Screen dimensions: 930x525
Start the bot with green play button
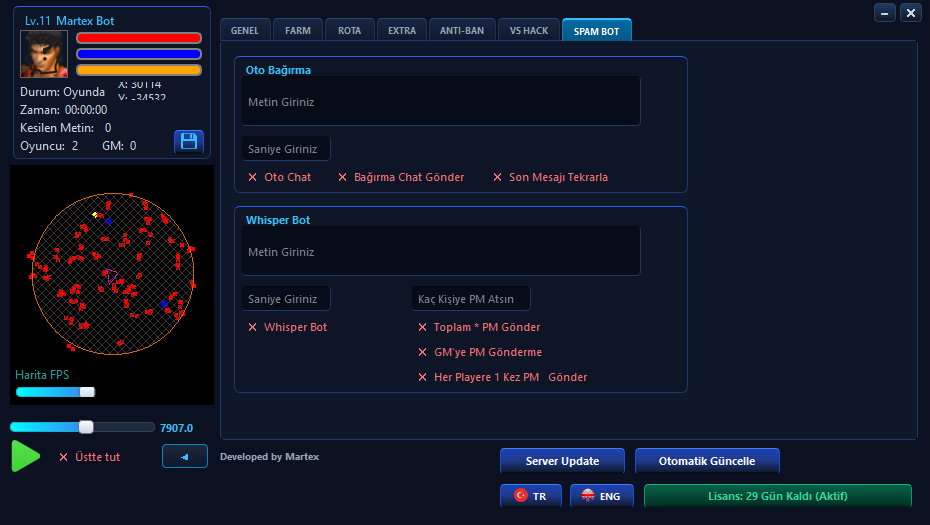coord(26,456)
